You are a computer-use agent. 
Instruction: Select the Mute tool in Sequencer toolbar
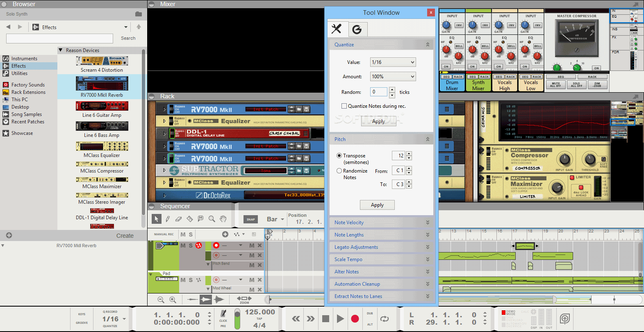200,219
